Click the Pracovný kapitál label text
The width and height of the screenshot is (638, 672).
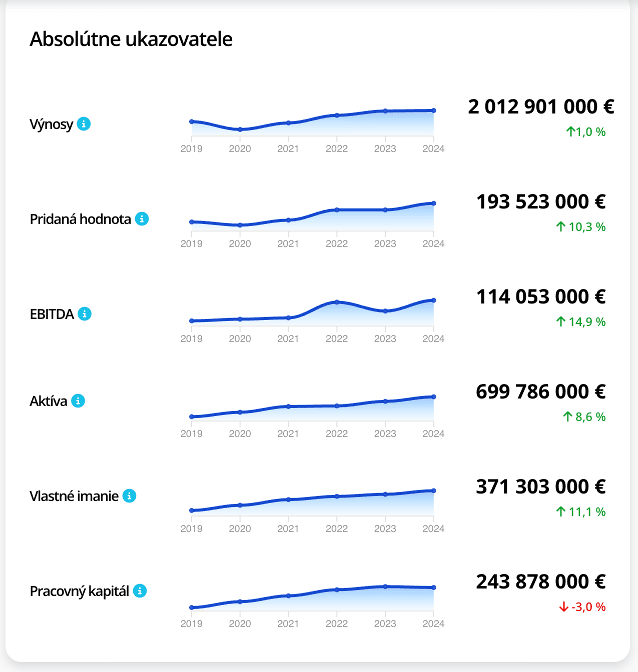(x=80, y=591)
